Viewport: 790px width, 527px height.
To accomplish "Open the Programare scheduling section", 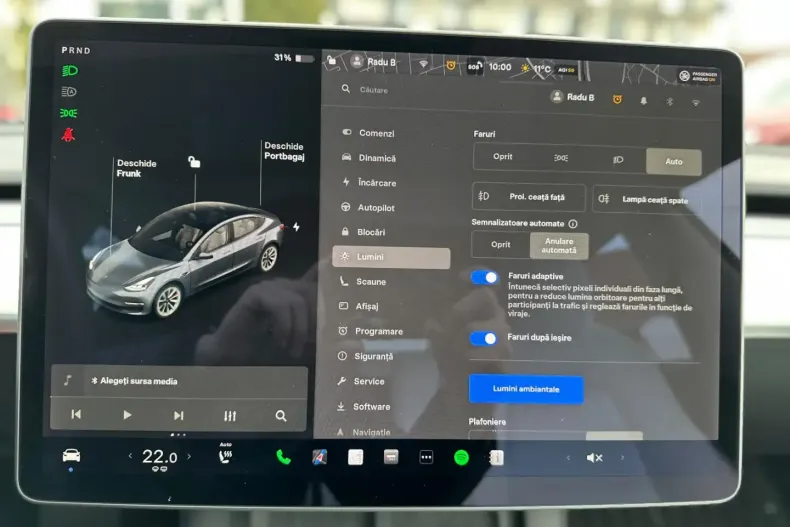I will coord(370,331).
